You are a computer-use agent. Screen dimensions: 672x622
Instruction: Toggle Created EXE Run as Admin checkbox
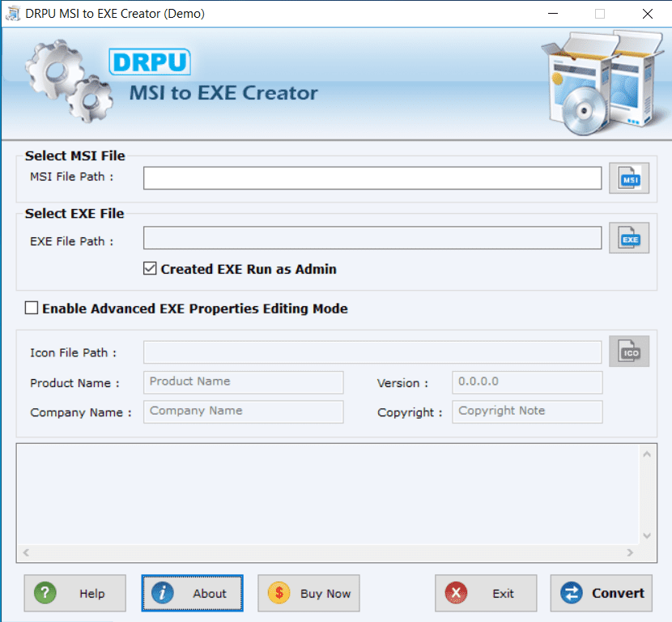150,269
